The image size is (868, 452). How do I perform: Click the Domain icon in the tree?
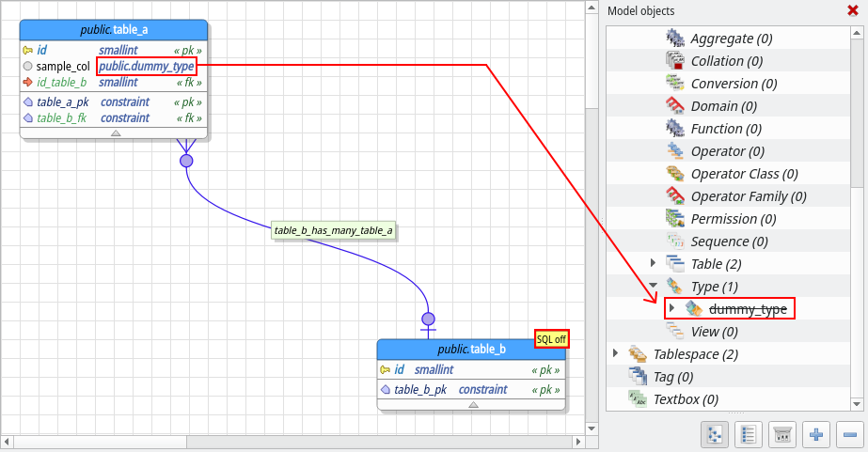click(675, 105)
